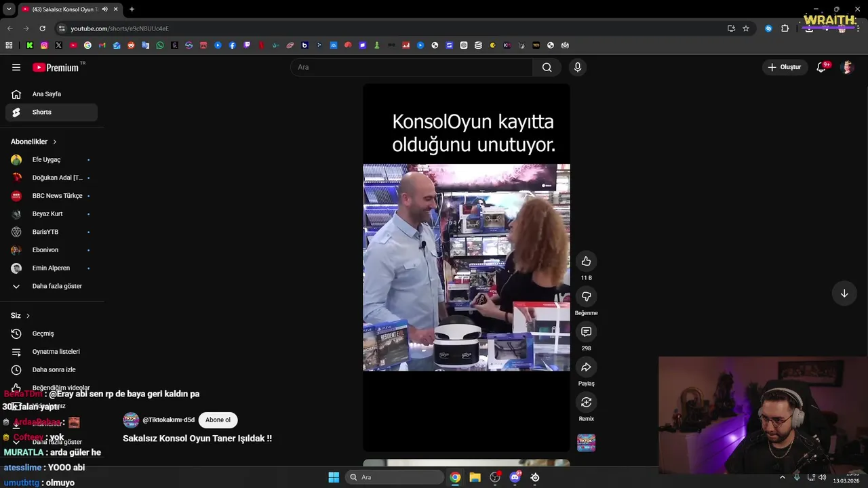This screenshot has width=868, height=488.
Task: Expand subscriptions with Daha fazla göster
Action: pos(52,286)
